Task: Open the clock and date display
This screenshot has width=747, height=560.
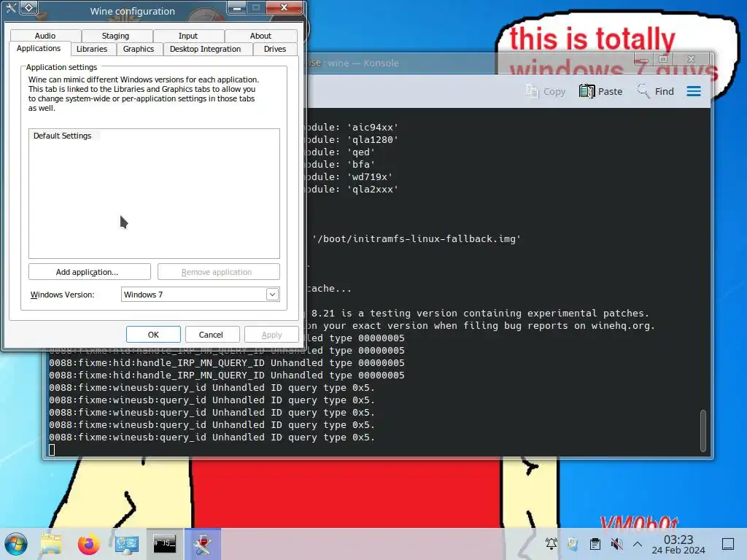Action: click(678, 544)
